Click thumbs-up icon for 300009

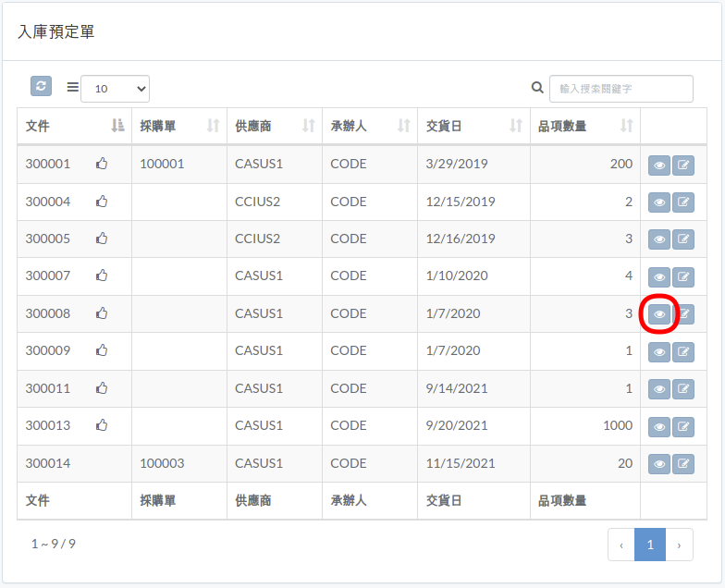pyautogui.click(x=102, y=349)
